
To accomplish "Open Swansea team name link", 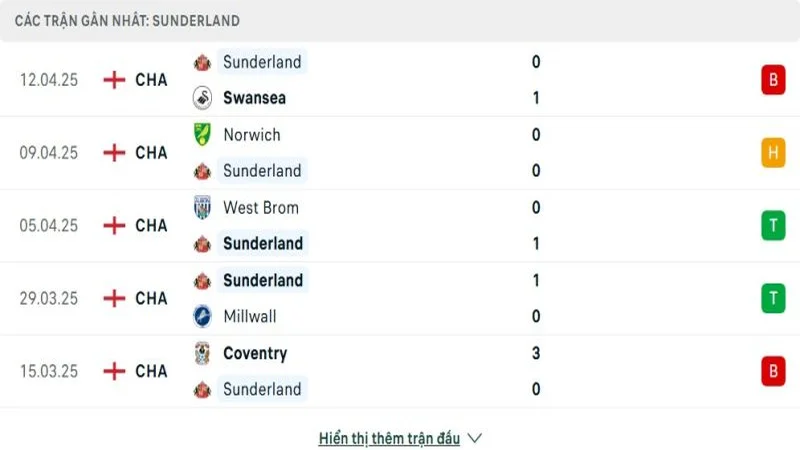I will coord(255,98).
